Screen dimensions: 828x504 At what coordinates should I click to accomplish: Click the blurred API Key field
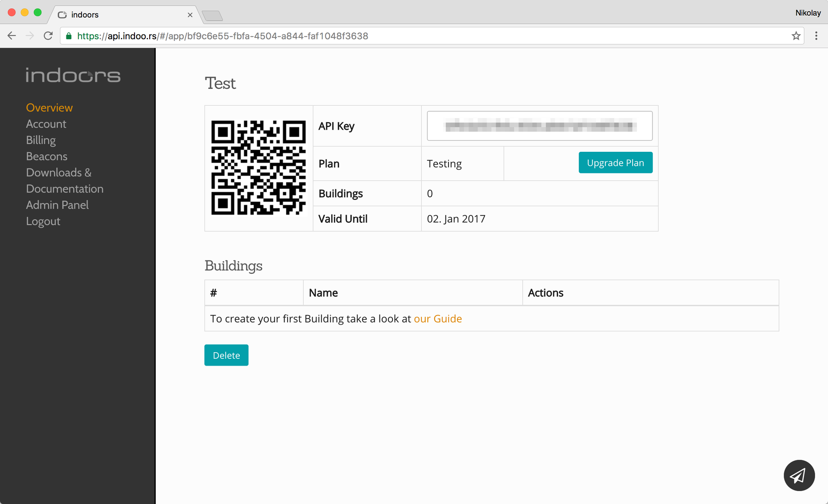[x=539, y=126]
